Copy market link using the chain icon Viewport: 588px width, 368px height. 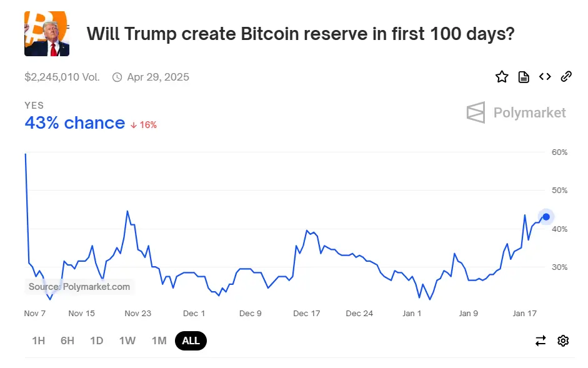pyautogui.click(x=566, y=76)
